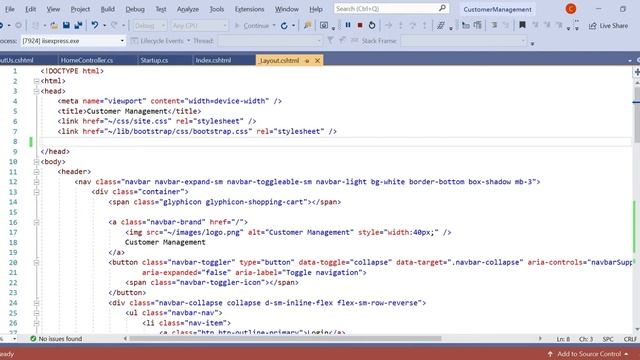Open the Project menu
The width and height of the screenshot is (640, 360).
pos(80,9)
